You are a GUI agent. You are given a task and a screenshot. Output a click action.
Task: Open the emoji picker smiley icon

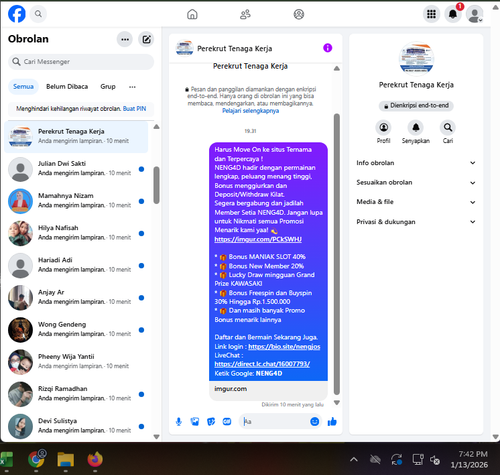315,422
